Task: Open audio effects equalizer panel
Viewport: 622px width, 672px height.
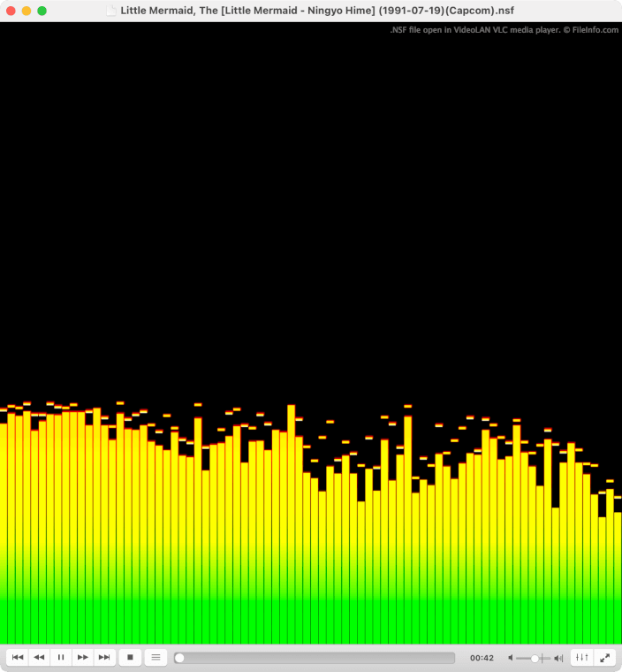Action: (x=581, y=657)
